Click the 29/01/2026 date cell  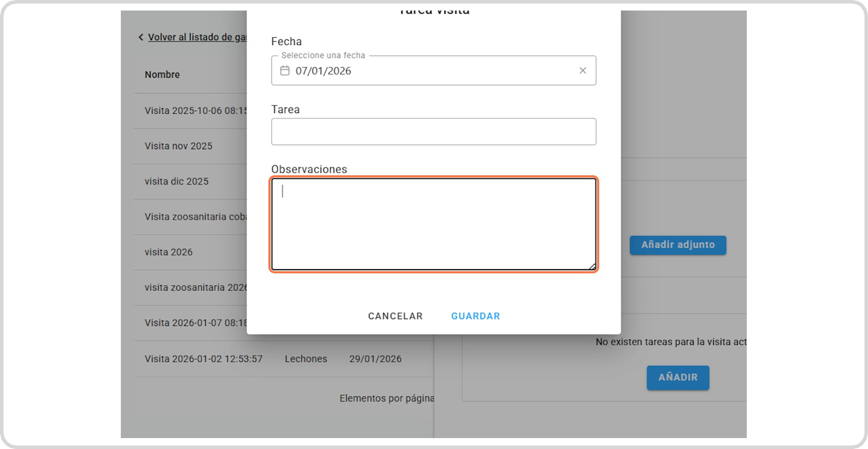pyautogui.click(x=375, y=359)
